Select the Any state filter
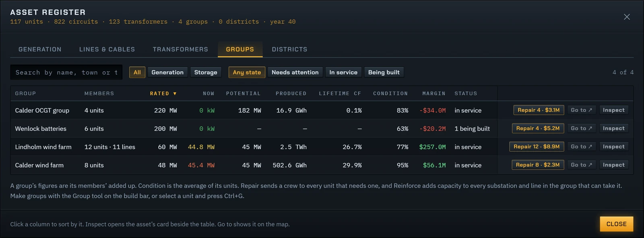 (x=247, y=72)
